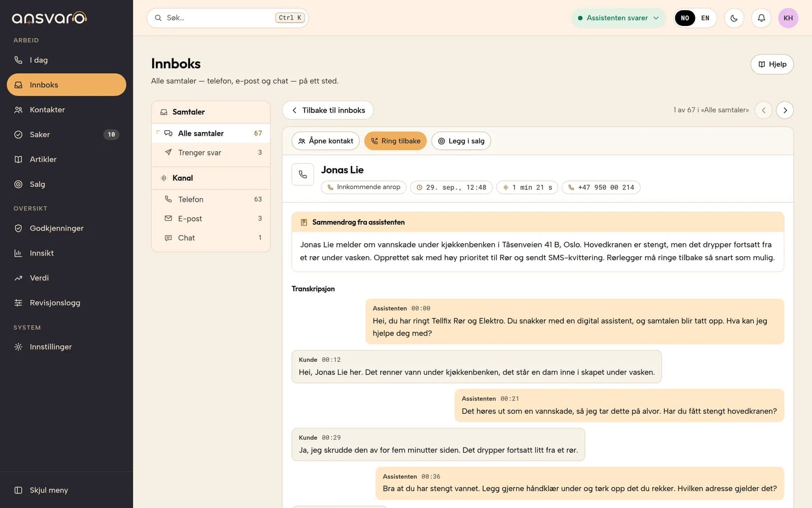Screen dimensions: 812x508
Task: Click the Innkommende anrop tag
Action: [x=364, y=187]
